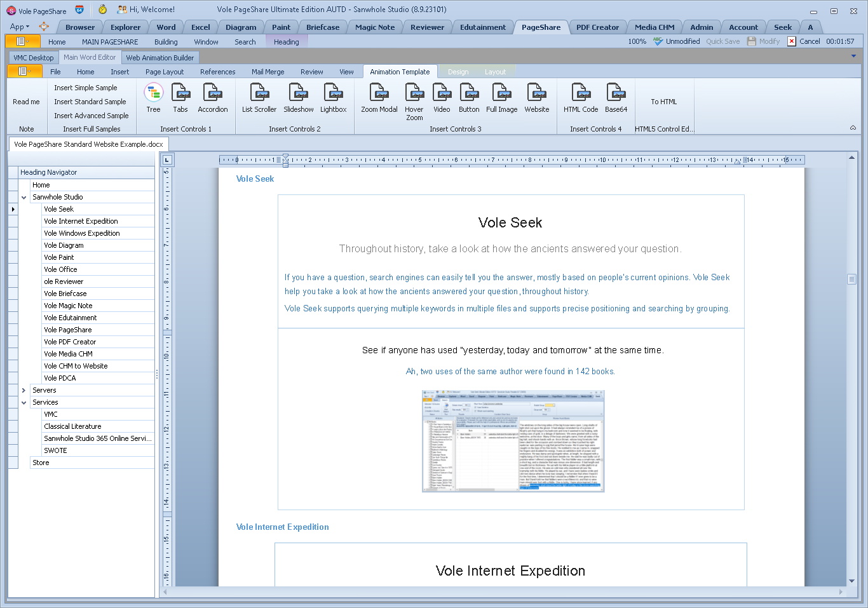The image size is (868, 608).
Task: Insert an Accordion control
Action: tap(212, 98)
